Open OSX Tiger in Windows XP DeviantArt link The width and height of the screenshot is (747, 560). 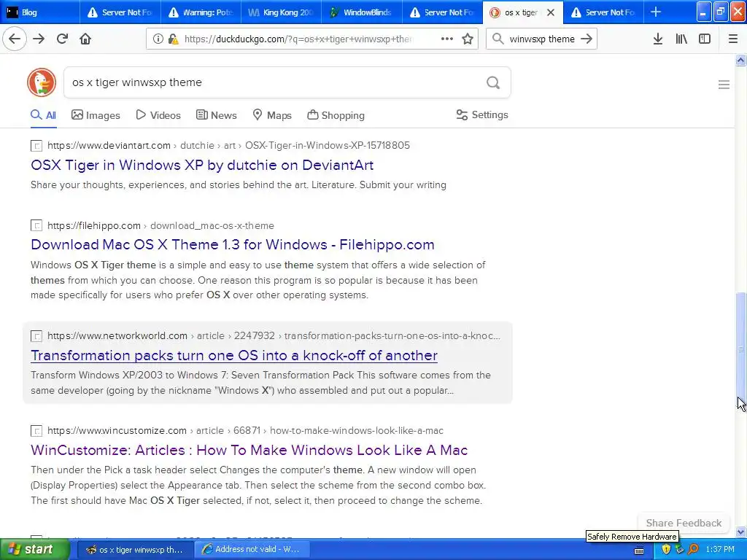202,165
